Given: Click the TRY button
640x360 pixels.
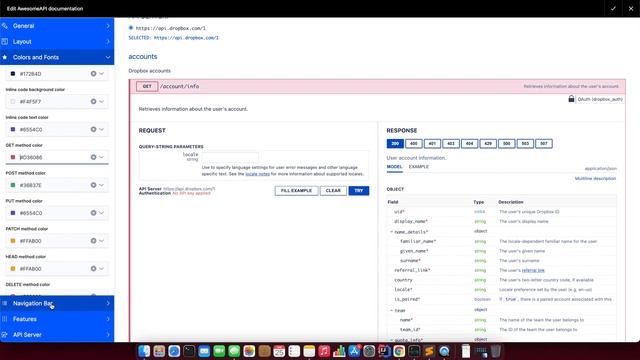Looking at the screenshot, I should (x=359, y=191).
